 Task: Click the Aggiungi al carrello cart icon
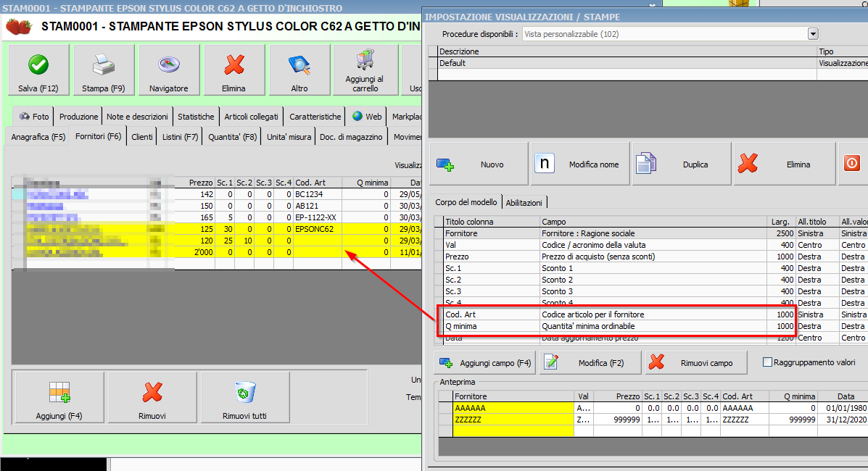point(365,59)
